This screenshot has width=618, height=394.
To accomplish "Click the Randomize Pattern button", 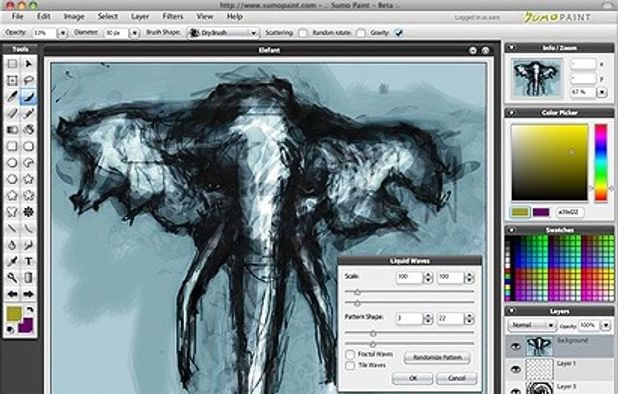I will click(437, 357).
